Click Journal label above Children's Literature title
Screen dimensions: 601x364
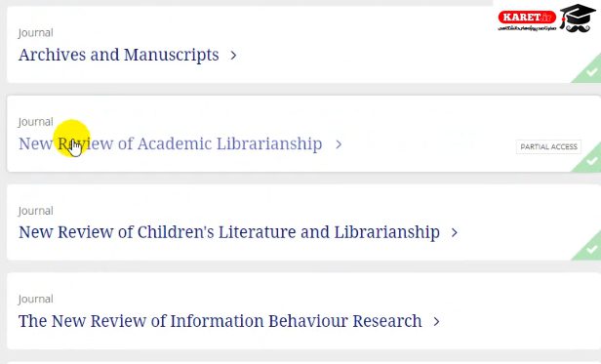[36, 211]
